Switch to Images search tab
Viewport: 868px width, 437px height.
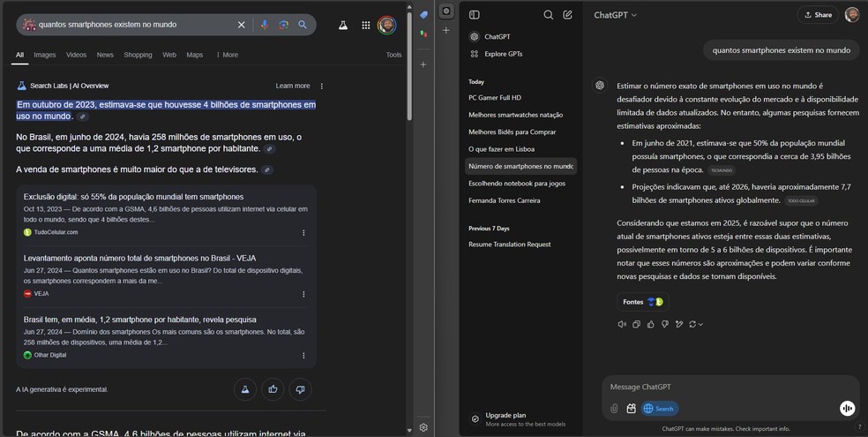pos(45,55)
